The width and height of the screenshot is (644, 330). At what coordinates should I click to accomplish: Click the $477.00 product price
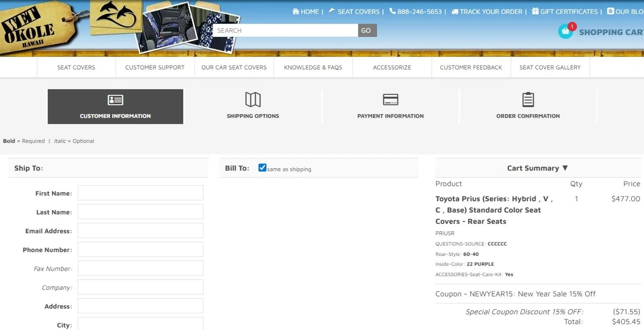626,199
